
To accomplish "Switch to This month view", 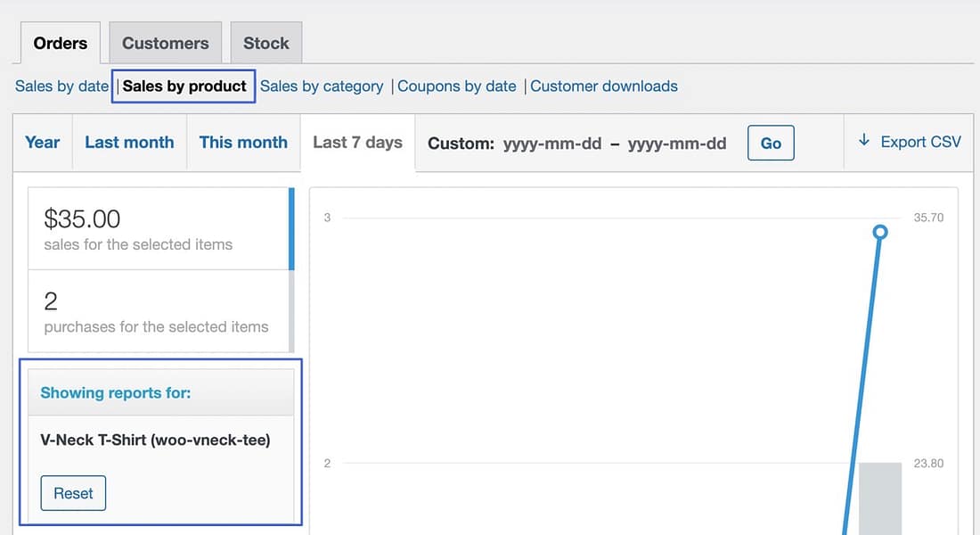I will point(242,142).
